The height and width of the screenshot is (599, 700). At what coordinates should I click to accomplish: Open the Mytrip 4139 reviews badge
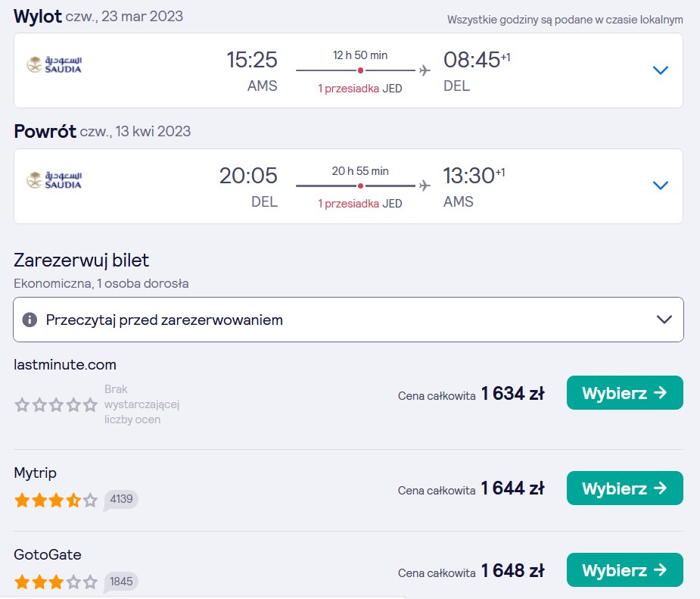[121, 499]
